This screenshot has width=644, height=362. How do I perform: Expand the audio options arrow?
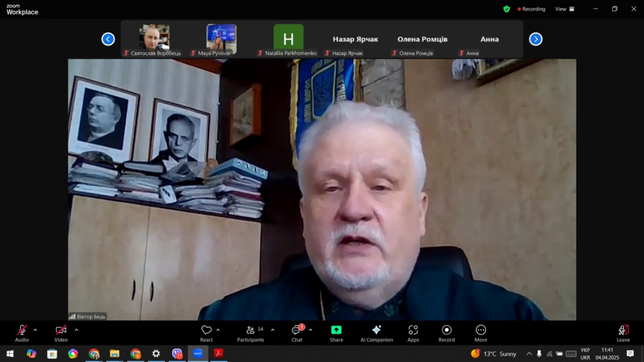[35, 330]
